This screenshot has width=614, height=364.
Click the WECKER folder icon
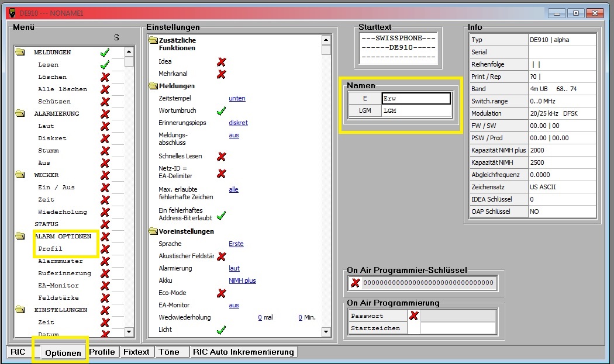20,175
